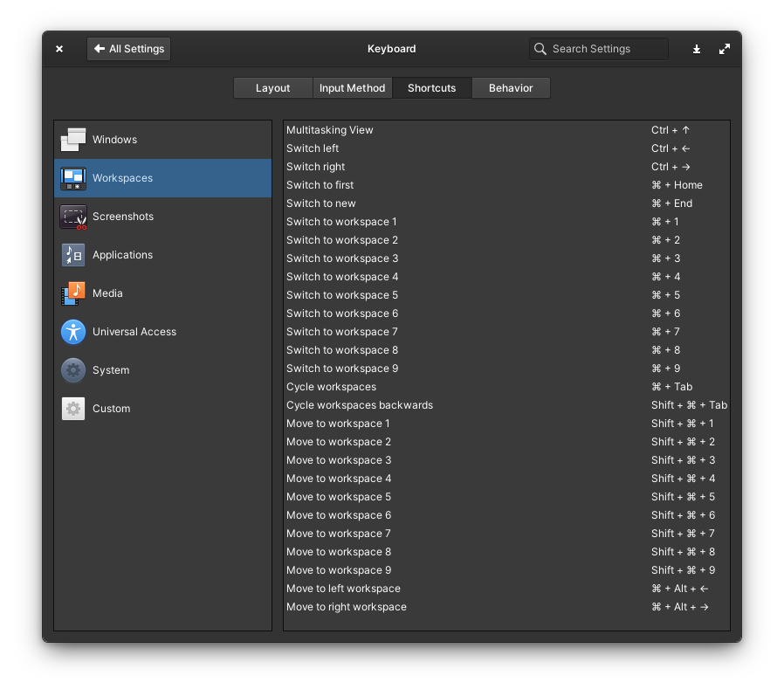Viewport: 784px width, 696px height.
Task: Select the Cycle workspaces backwards row
Action: pos(506,405)
